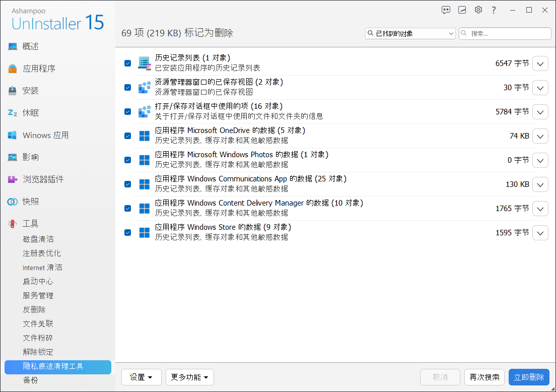Uncheck the Windows Store data checkbox
The height and width of the screenshot is (392, 556).
(127, 232)
